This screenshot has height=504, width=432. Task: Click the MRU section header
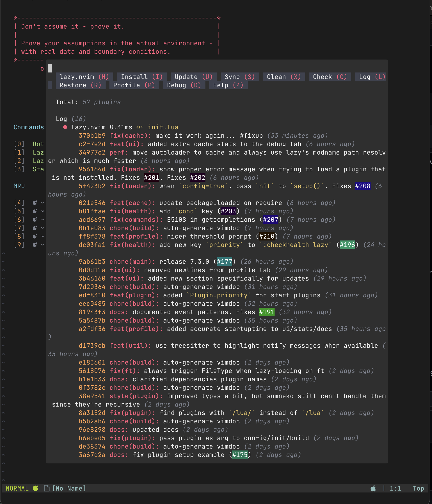pos(19,186)
